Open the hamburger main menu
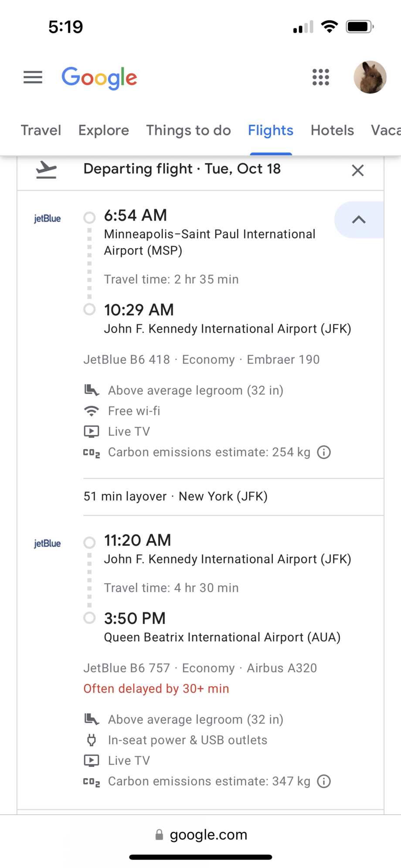The height and width of the screenshot is (868, 401). coord(33,78)
